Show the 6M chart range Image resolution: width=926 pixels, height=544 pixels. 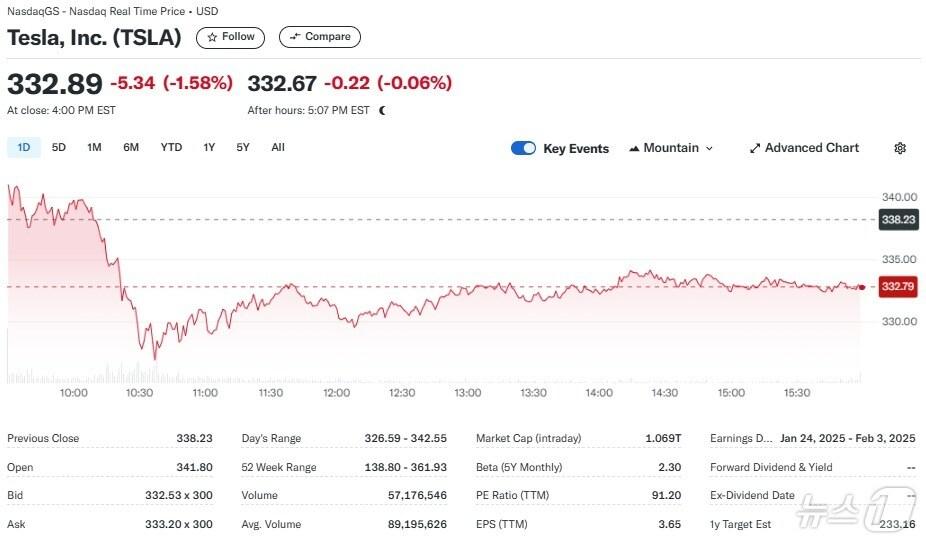click(x=131, y=147)
